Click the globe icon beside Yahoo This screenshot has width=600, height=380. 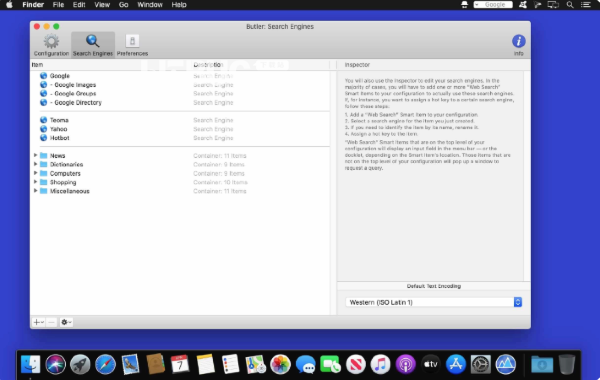44,129
